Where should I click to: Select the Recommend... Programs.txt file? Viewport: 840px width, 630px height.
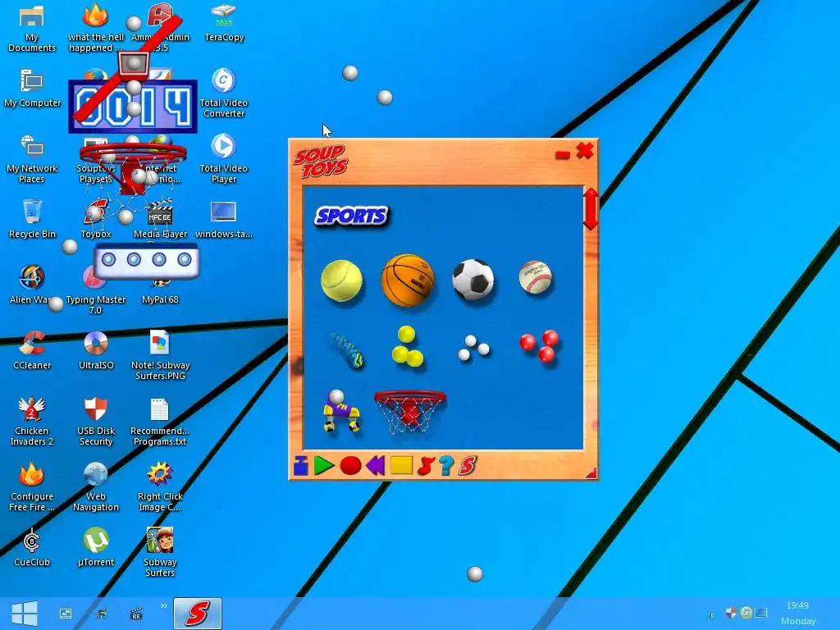click(x=160, y=422)
